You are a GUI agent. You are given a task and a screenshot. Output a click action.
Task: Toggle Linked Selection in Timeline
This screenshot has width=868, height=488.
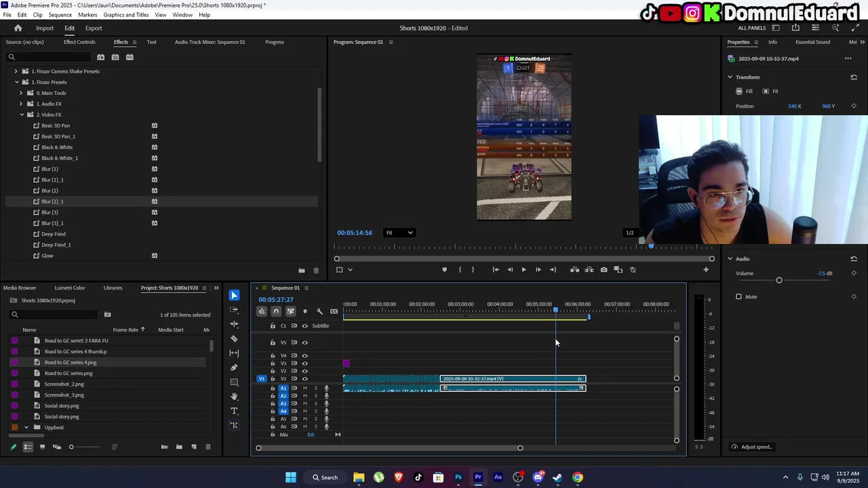(x=290, y=311)
